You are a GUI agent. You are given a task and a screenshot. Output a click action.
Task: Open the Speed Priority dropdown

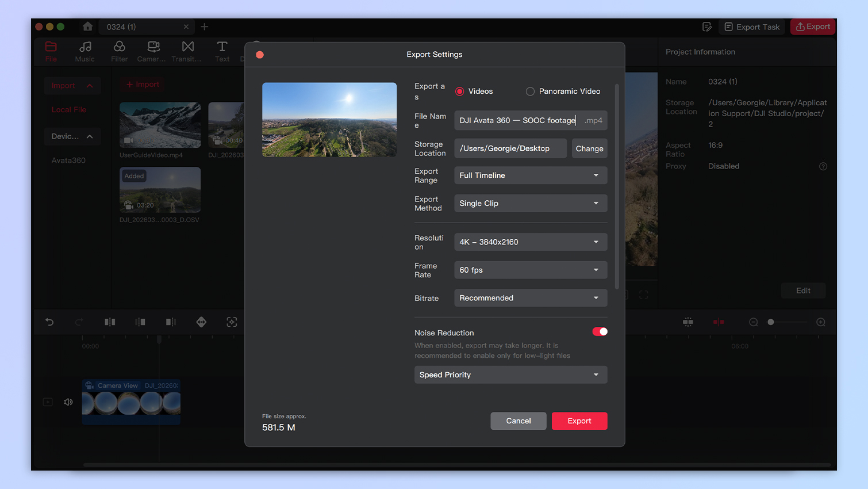(x=510, y=375)
